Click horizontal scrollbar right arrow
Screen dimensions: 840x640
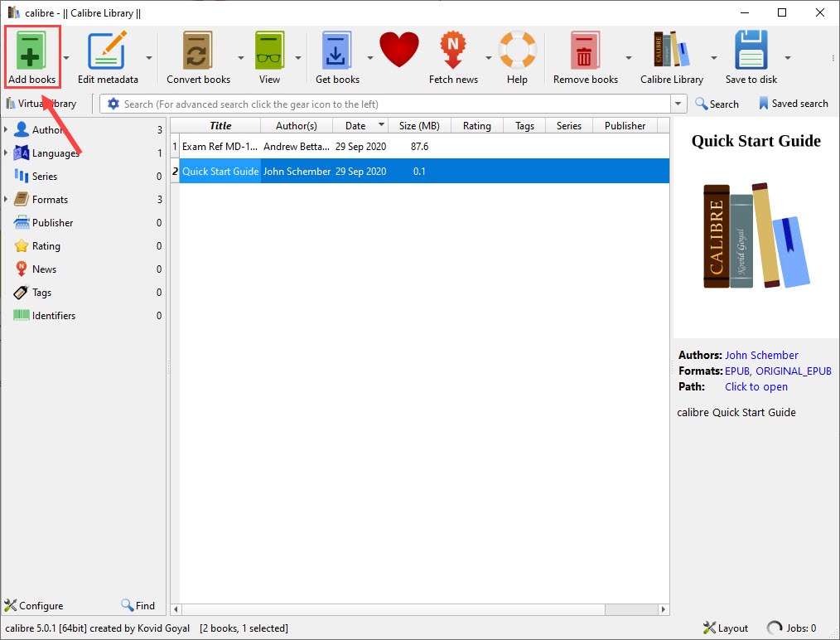point(664,609)
